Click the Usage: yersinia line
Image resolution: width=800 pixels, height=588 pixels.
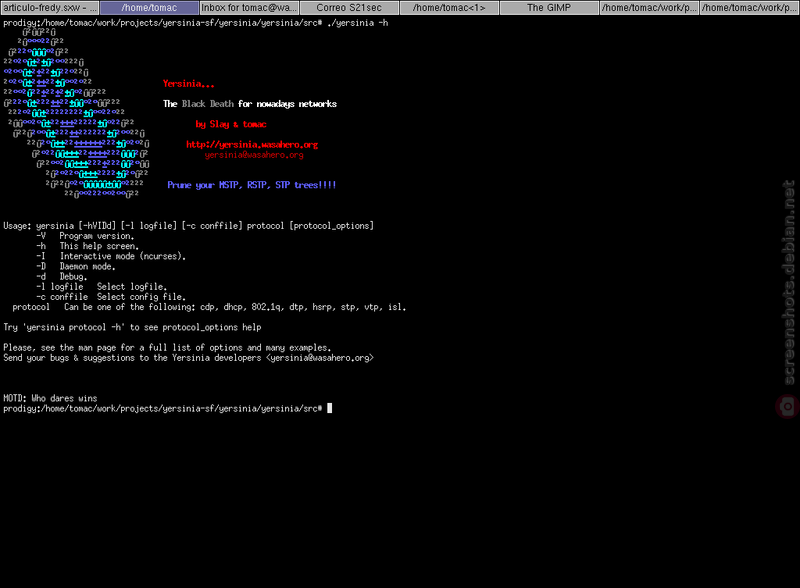coord(188,226)
